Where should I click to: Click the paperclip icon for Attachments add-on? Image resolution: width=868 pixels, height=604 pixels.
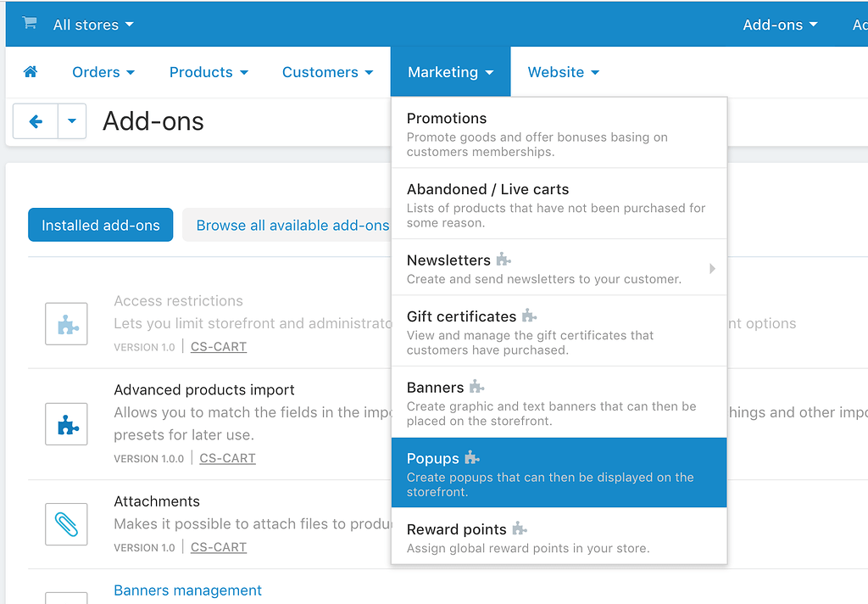coord(66,524)
